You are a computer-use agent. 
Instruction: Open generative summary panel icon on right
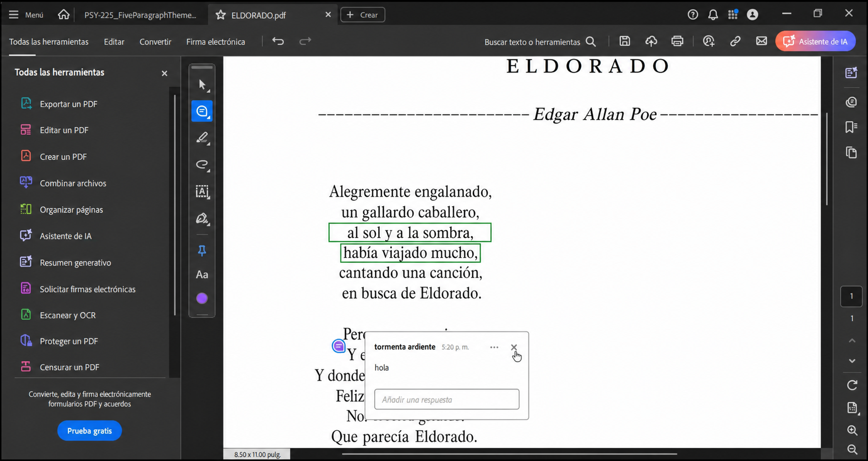(x=851, y=73)
